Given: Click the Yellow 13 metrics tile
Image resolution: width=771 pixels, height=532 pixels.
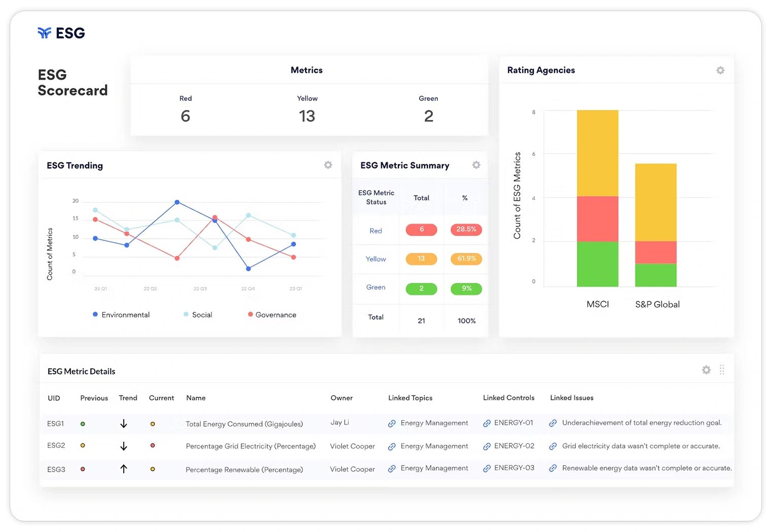Looking at the screenshot, I should (307, 110).
